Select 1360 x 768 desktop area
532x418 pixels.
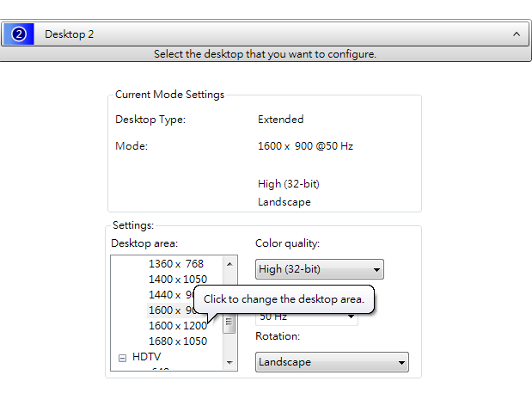tap(175, 264)
